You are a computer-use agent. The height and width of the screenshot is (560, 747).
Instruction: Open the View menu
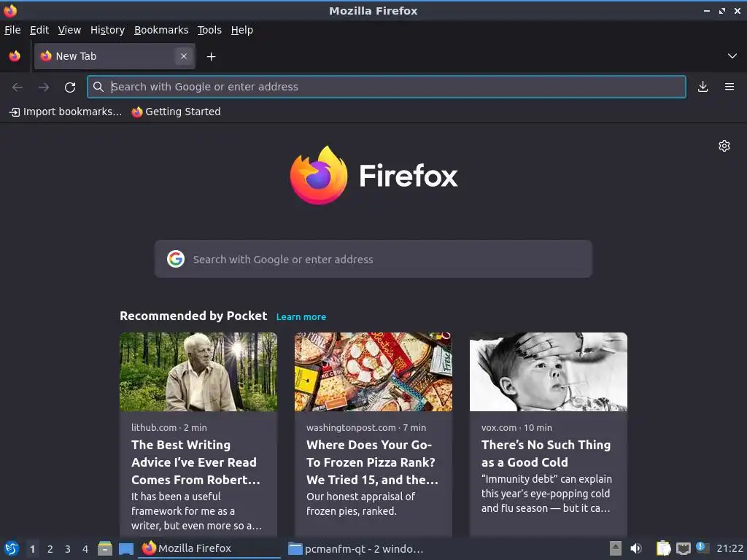tap(69, 30)
